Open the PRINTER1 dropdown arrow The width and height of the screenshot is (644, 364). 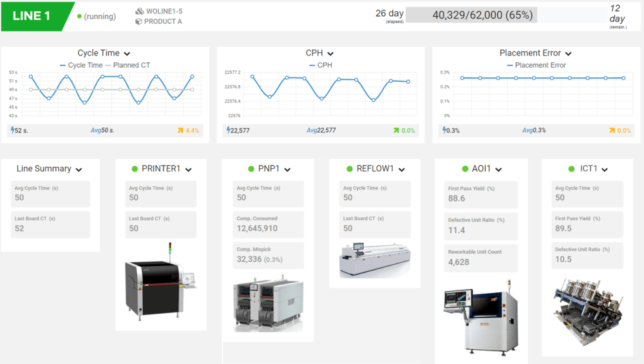click(x=189, y=169)
